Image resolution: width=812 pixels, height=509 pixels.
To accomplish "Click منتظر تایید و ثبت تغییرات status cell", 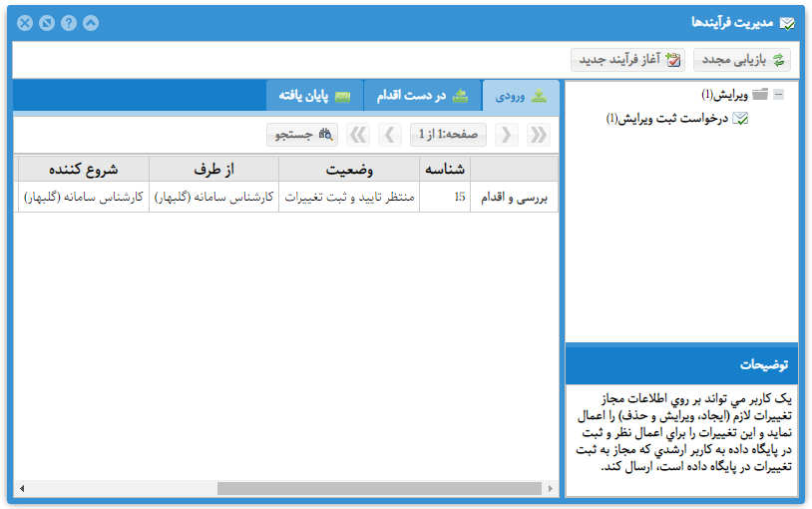I will (x=349, y=197).
